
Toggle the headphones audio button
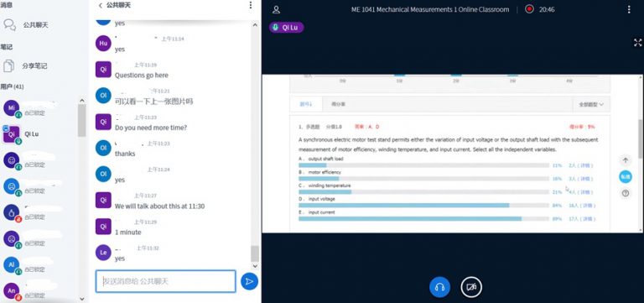(439, 287)
